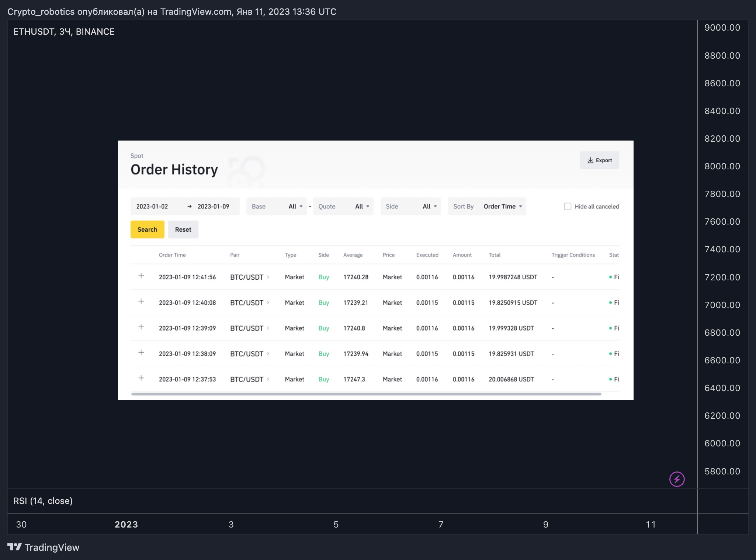
Task: Click the Total column header
Action: tap(495, 255)
